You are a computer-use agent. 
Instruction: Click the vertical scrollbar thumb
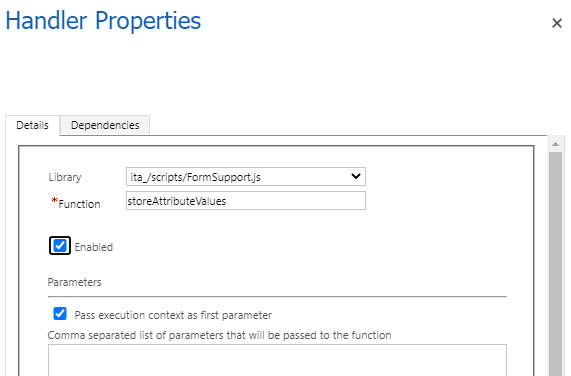coord(555,264)
